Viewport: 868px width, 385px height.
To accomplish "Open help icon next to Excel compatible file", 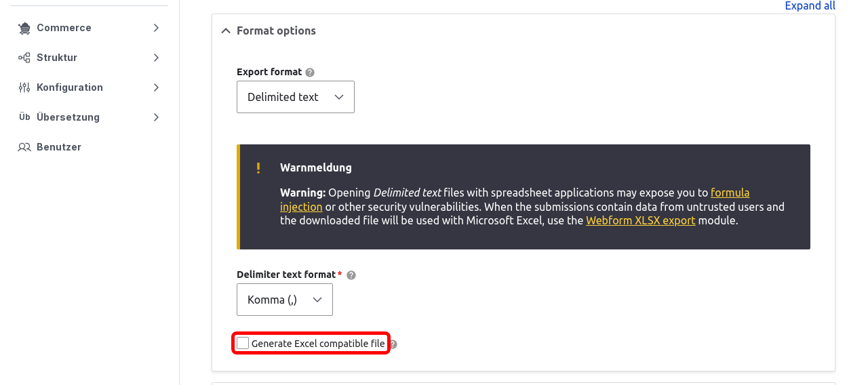I will pos(393,344).
